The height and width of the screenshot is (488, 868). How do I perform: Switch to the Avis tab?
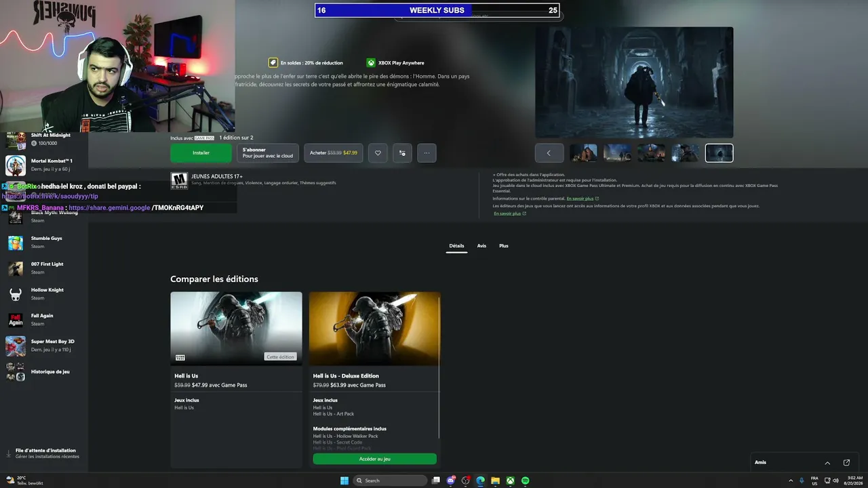(x=481, y=246)
